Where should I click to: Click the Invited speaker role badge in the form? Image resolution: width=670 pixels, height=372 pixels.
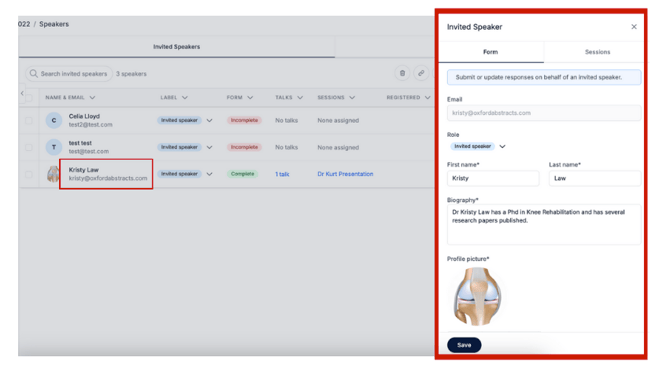click(473, 146)
